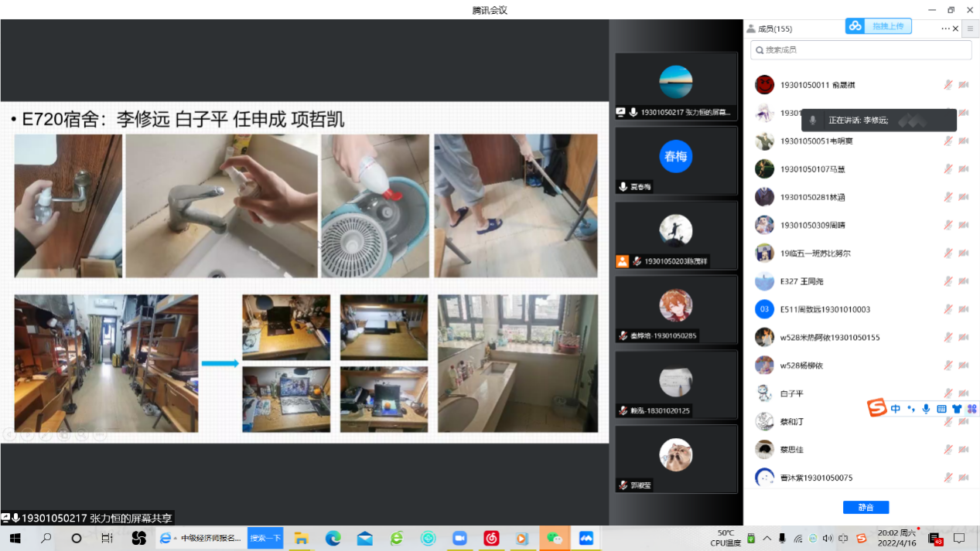Select video tile of 19301050203陈茂祥

point(676,235)
